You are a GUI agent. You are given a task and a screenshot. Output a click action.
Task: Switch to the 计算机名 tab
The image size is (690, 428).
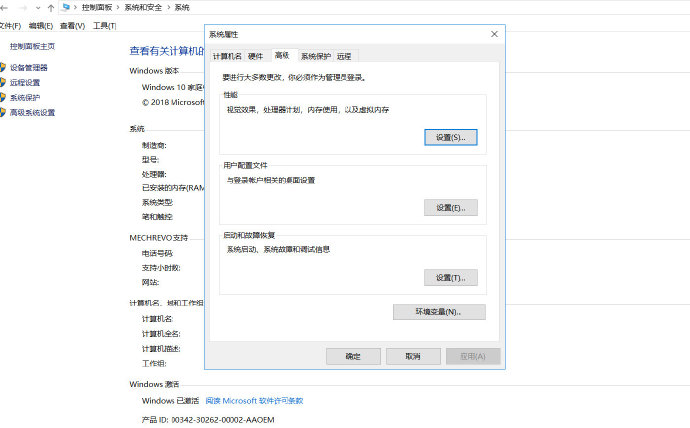[x=227, y=57]
